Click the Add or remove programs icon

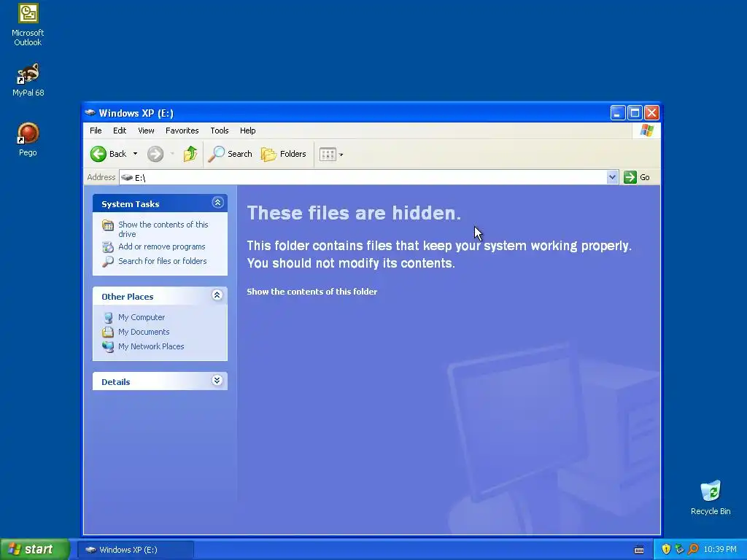pos(108,246)
